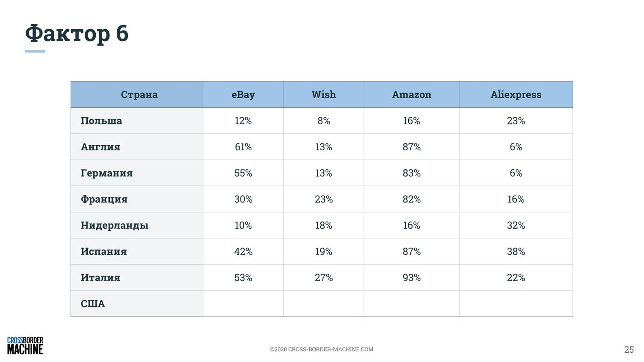Click the Италия row label
Image resolution: width=644 pixels, height=362 pixels.
100,278
